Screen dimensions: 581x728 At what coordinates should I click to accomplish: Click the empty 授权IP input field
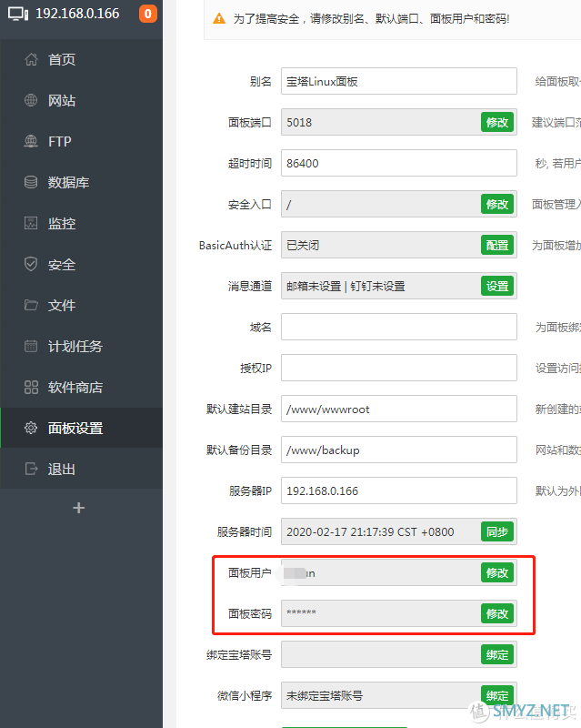(398, 369)
